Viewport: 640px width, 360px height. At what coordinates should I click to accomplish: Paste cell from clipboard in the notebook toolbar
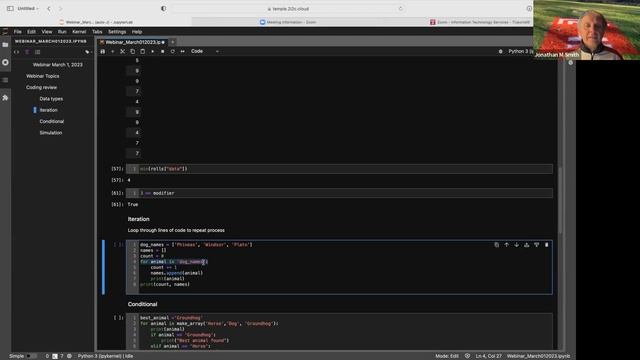(x=142, y=51)
